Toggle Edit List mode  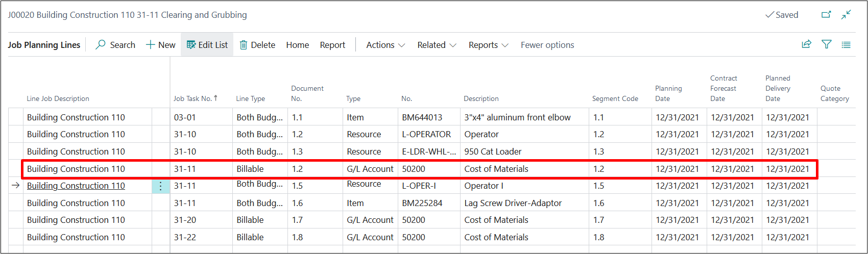(x=207, y=45)
